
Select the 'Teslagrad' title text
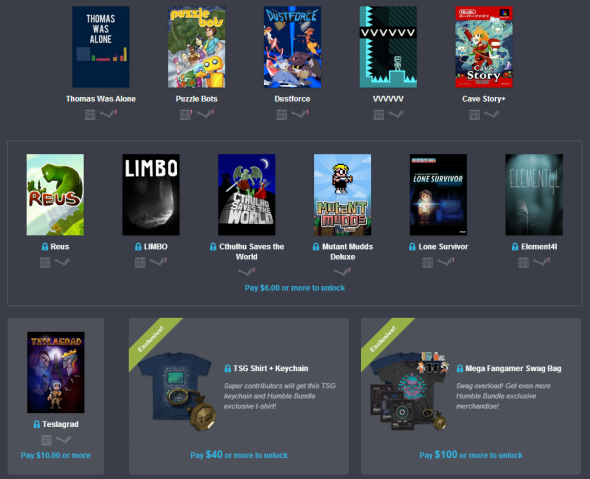tap(60, 424)
